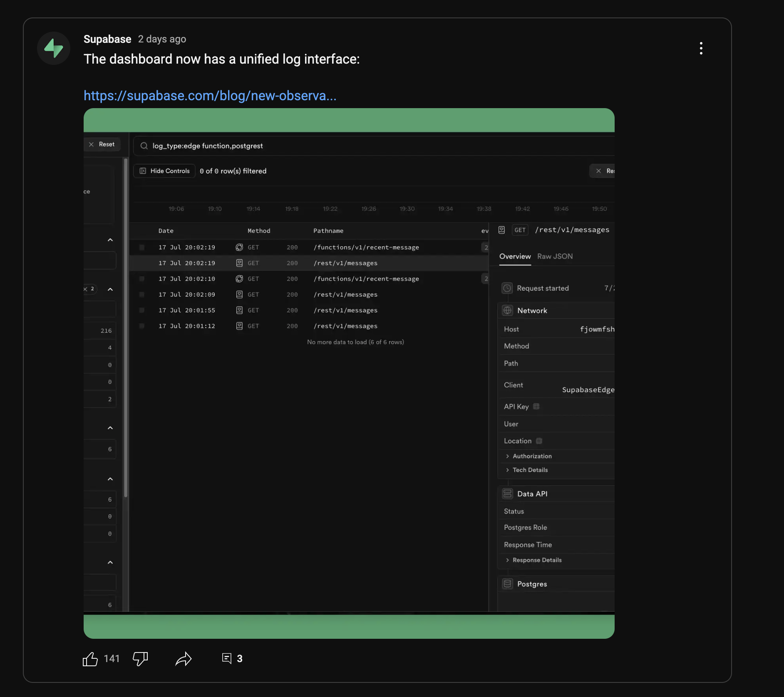Switch to the Raw JSON tab
784x697 pixels.
pyautogui.click(x=555, y=257)
